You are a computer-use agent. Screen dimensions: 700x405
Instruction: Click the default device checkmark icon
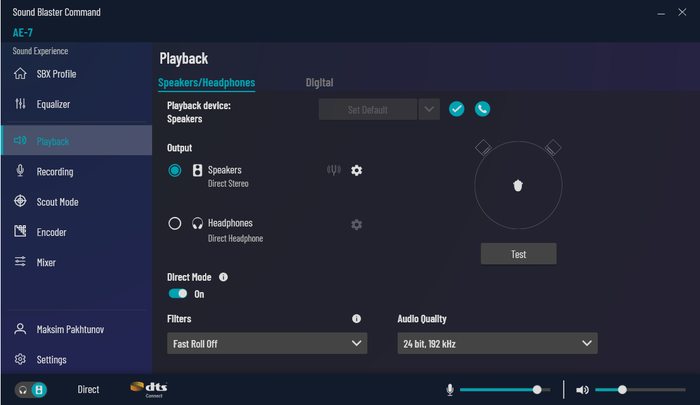[456, 109]
